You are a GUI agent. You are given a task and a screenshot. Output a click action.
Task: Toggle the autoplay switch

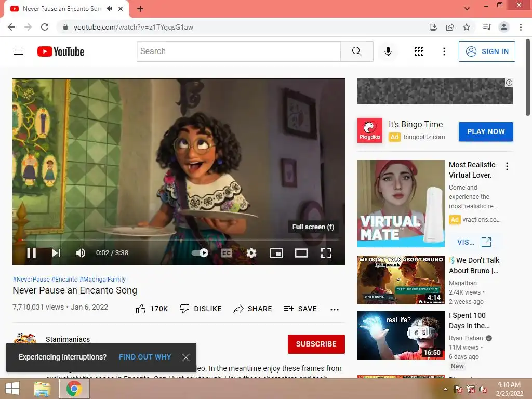[200, 253]
